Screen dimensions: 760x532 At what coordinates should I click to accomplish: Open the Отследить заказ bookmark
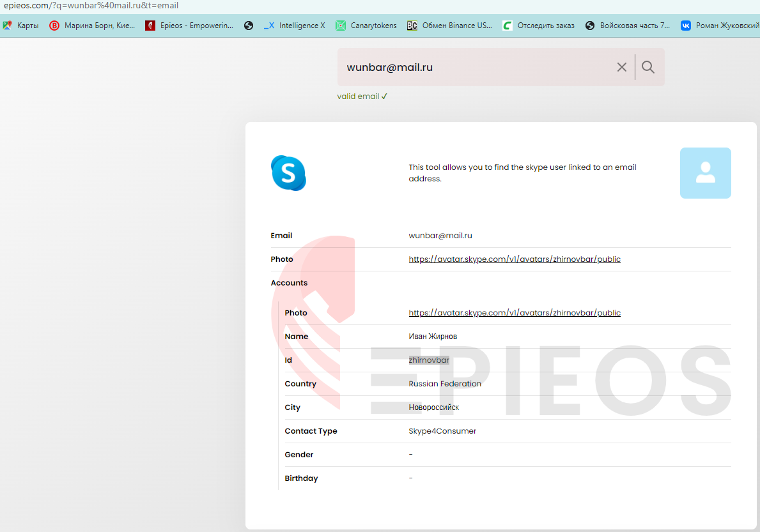coord(538,26)
